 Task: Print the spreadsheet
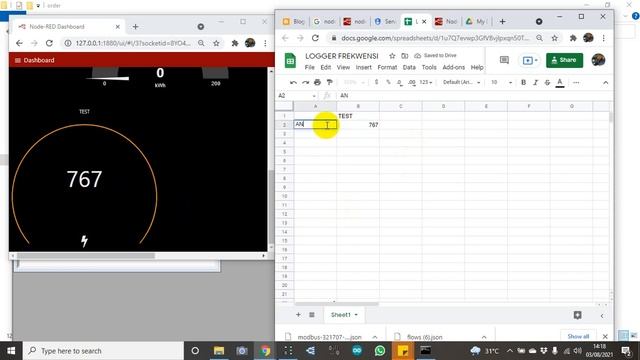pyautogui.click(x=317, y=82)
